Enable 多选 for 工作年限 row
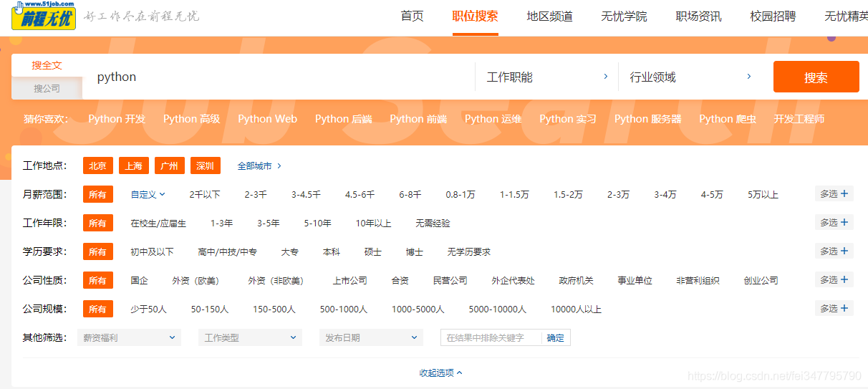 pyautogui.click(x=834, y=222)
